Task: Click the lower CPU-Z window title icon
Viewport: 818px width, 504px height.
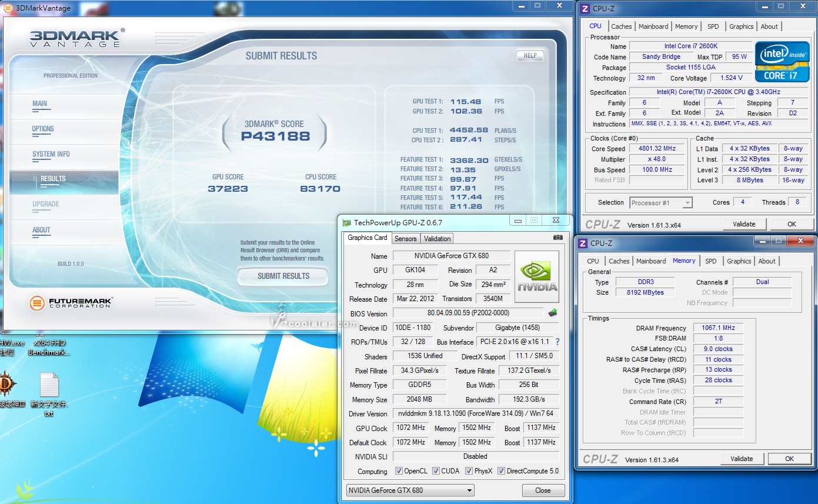Action: [583, 243]
